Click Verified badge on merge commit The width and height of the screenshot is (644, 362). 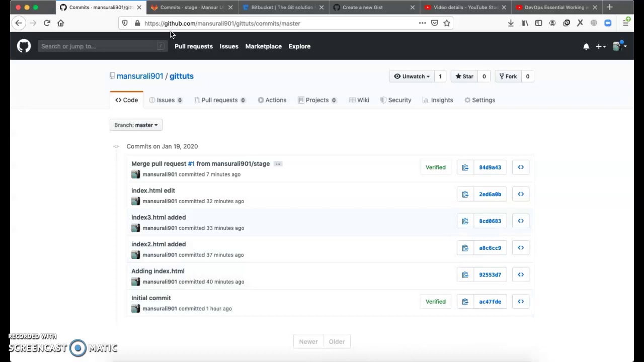[436, 167]
